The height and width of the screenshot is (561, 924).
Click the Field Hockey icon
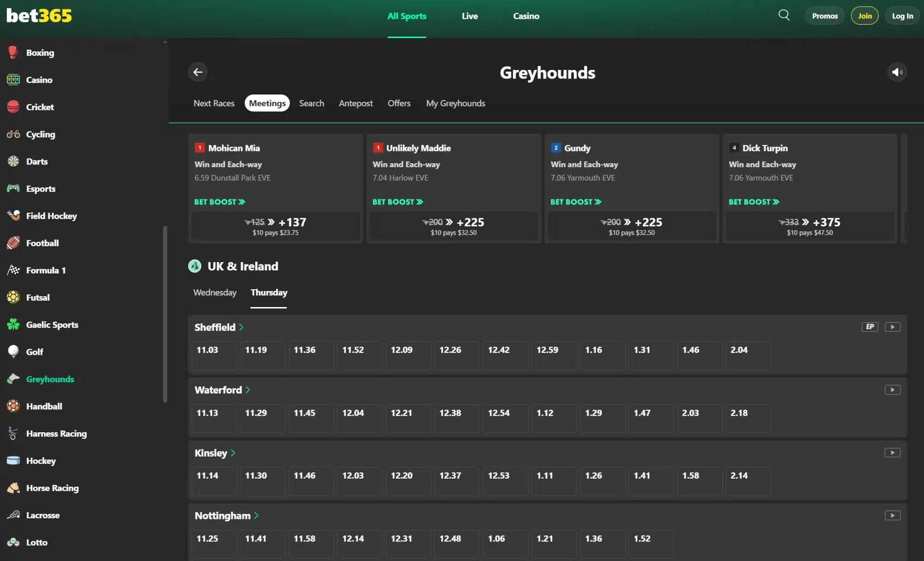13,215
